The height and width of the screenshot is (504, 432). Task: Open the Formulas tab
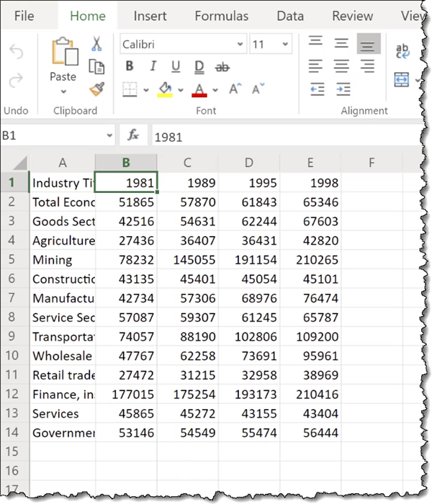click(221, 16)
